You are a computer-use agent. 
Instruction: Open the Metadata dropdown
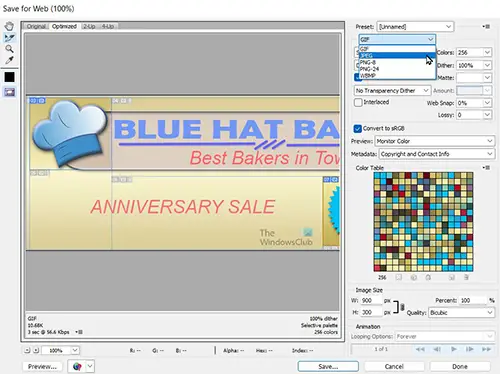coord(437,154)
